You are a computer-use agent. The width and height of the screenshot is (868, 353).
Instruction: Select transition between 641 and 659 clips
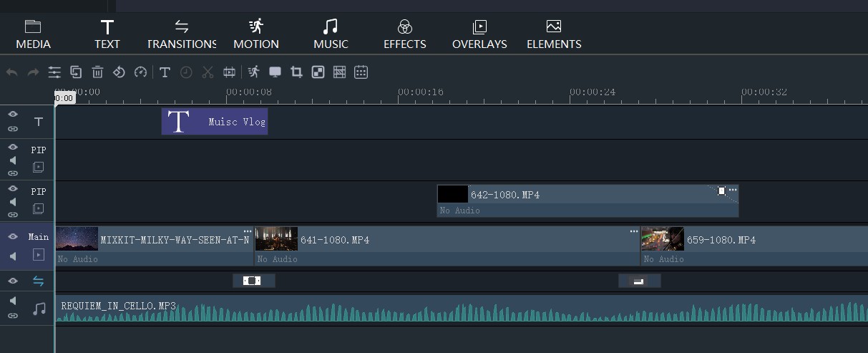click(639, 281)
